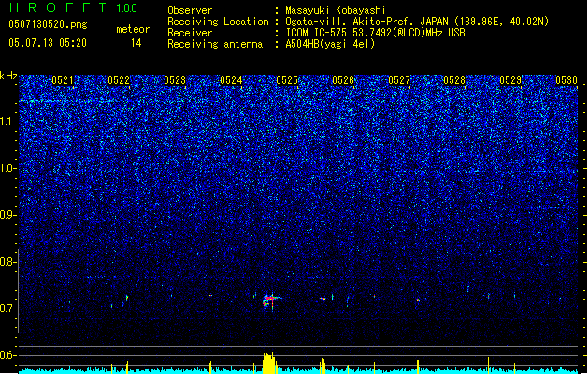The width and height of the screenshot is (588, 374).
Task: Click the 0526 time marker
Action: (x=343, y=80)
